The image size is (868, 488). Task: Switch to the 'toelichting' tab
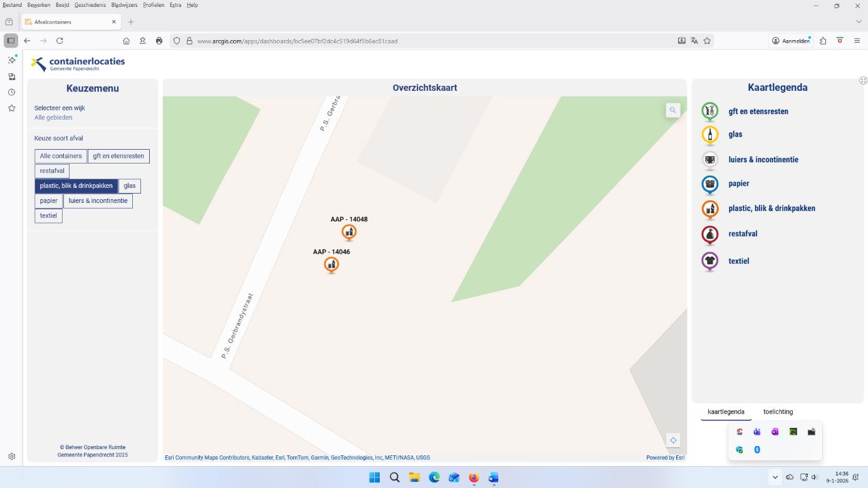pos(778,412)
